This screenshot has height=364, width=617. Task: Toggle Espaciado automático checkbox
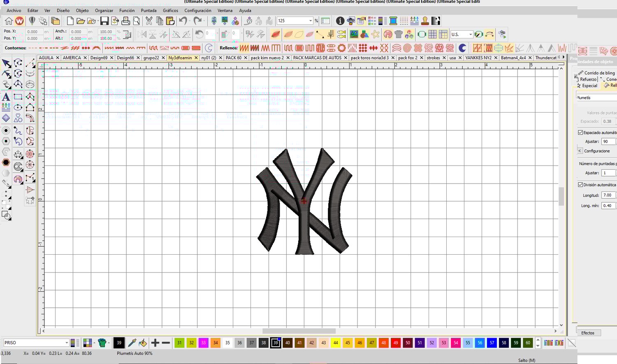pyautogui.click(x=580, y=133)
